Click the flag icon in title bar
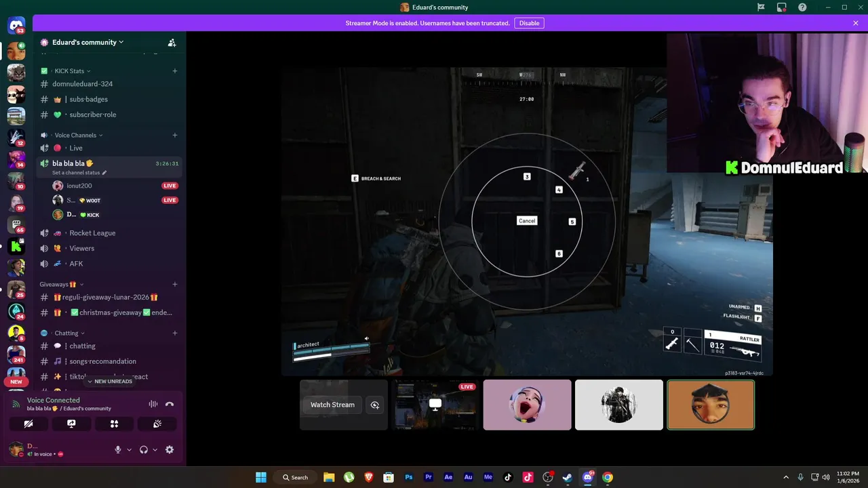The height and width of the screenshot is (488, 868). pyautogui.click(x=762, y=7)
